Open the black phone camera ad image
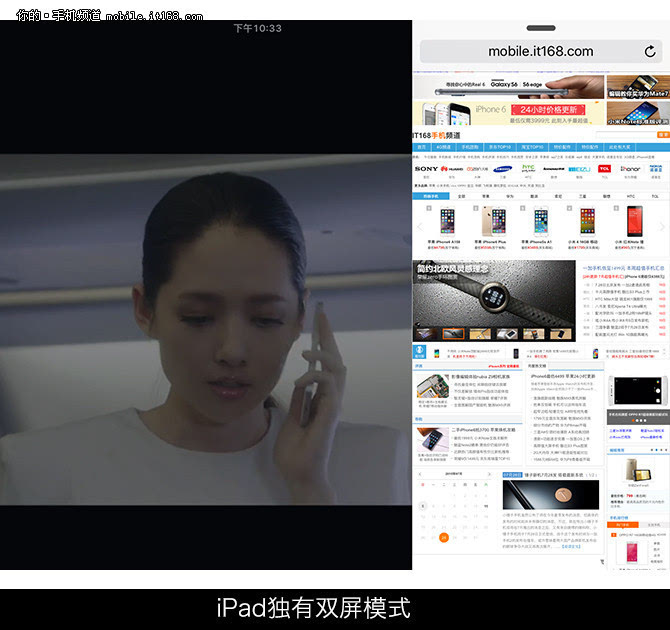Screen dimensions: 670x630 (x=638, y=390)
